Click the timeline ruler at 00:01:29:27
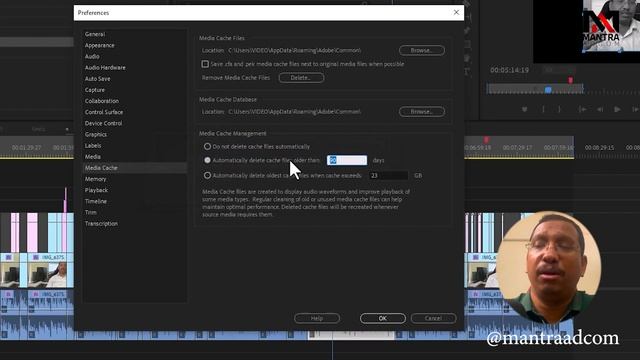Viewport: 640px width, 360px height. tap(27, 147)
